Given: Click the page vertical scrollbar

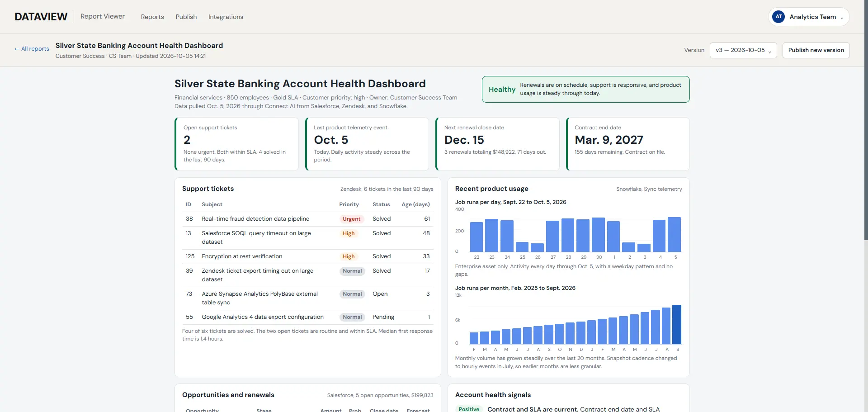Looking at the screenshot, I should [866, 120].
